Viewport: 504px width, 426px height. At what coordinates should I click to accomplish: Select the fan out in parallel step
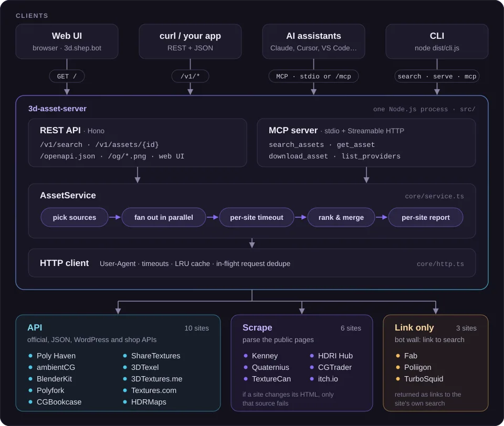(164, 217)
